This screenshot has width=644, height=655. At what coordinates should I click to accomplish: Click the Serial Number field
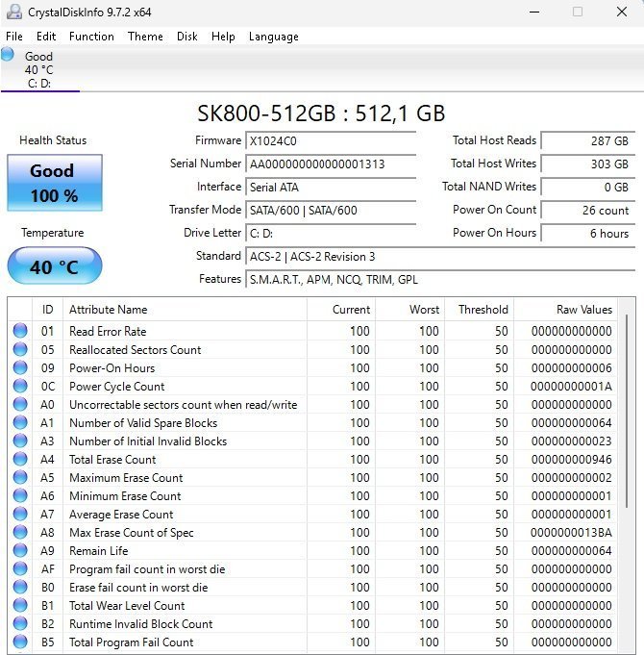pyautogui.click(x=331, y=164)
